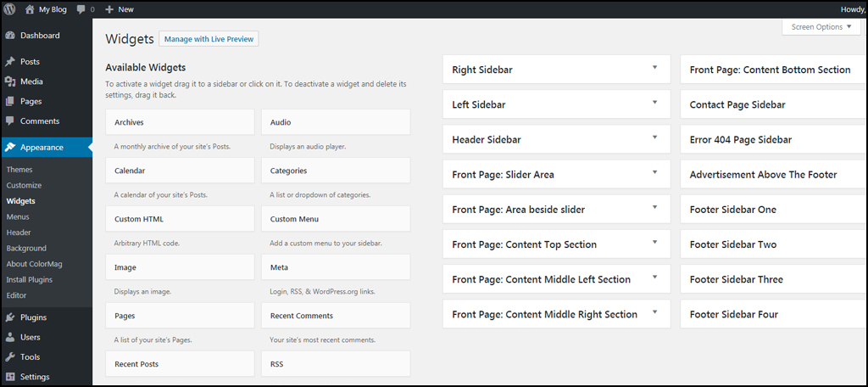Click the Available Widgets heading
This screenshot has height=387, width=868.
click(x=145, y=68)
